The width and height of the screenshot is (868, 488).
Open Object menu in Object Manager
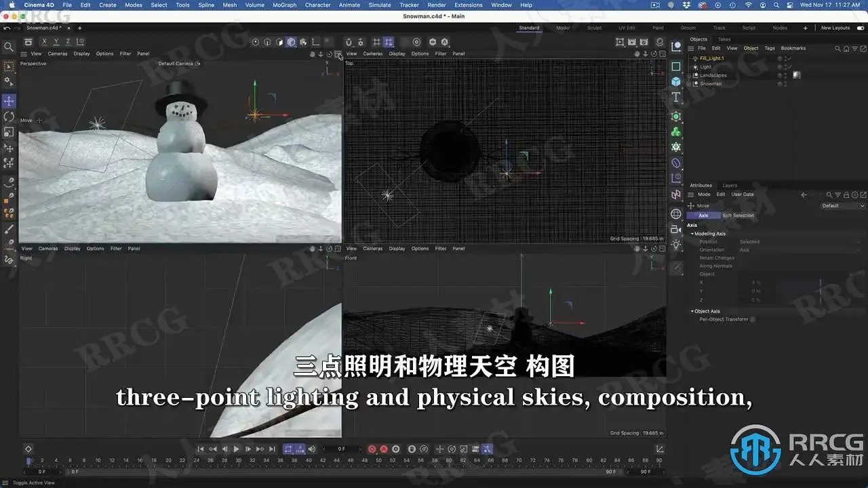(x=751, y=48)
